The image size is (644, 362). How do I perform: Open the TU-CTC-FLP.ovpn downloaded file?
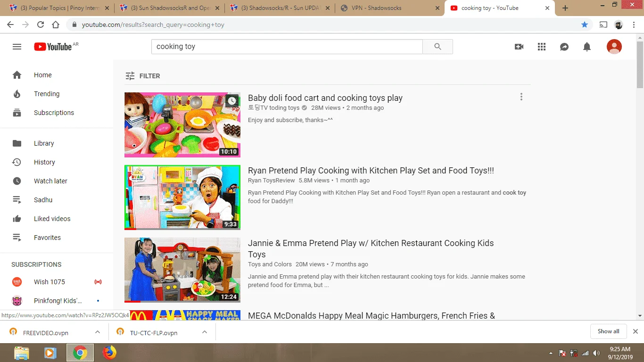click(x=154, y=333)
